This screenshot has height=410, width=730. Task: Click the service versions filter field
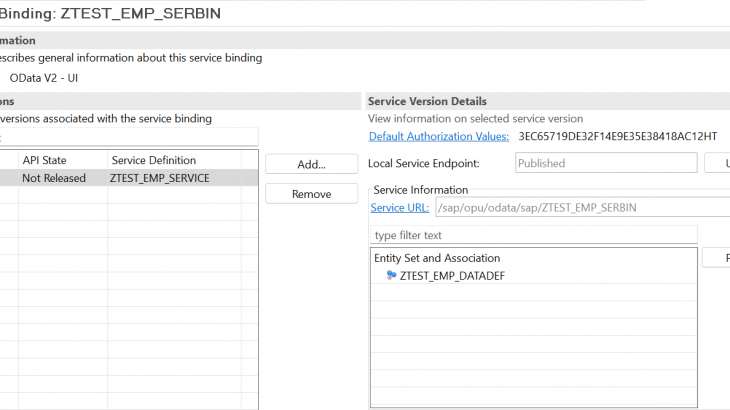click(x=130, y=136)
